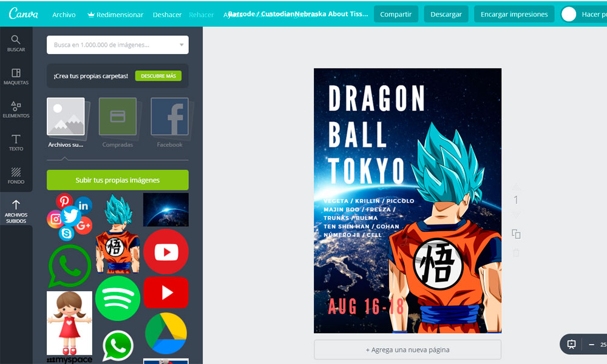Click the delete page trash icon

516,253
